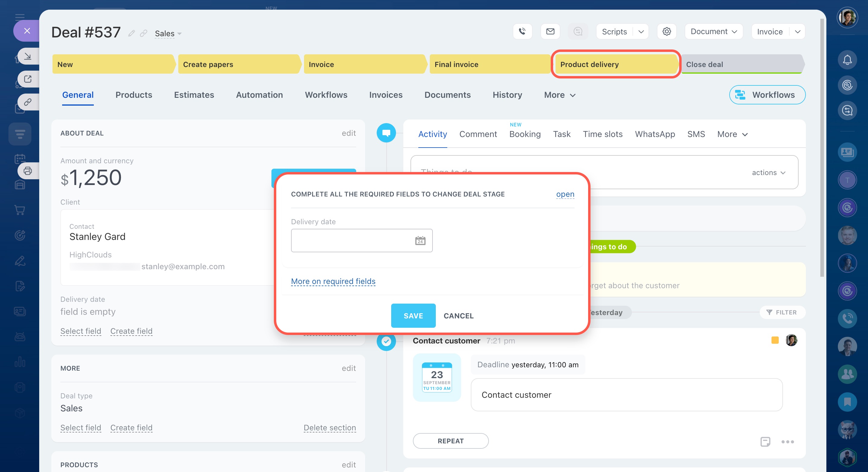The image size is (868, 472).
Task: Expand the Scripts dropdown arrow
Action: click(641, 32)
